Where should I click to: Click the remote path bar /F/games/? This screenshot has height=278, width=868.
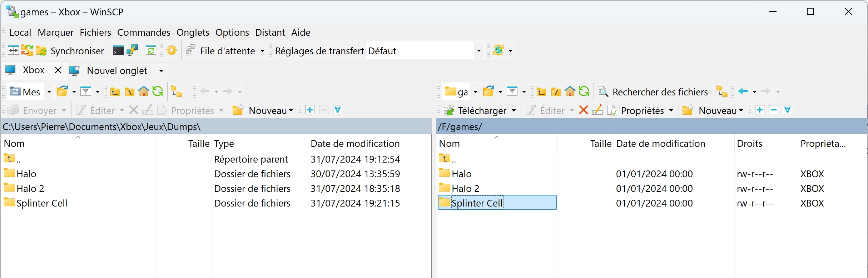[x=651, y=127]
